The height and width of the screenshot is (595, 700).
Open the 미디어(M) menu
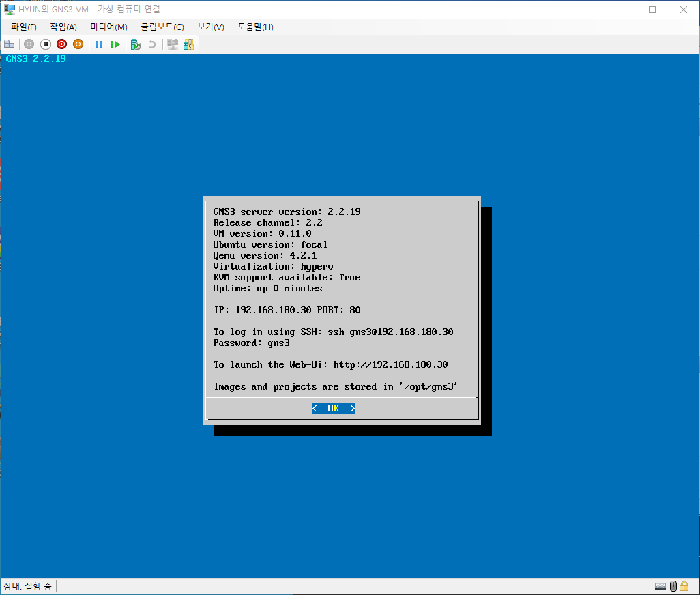109,27
